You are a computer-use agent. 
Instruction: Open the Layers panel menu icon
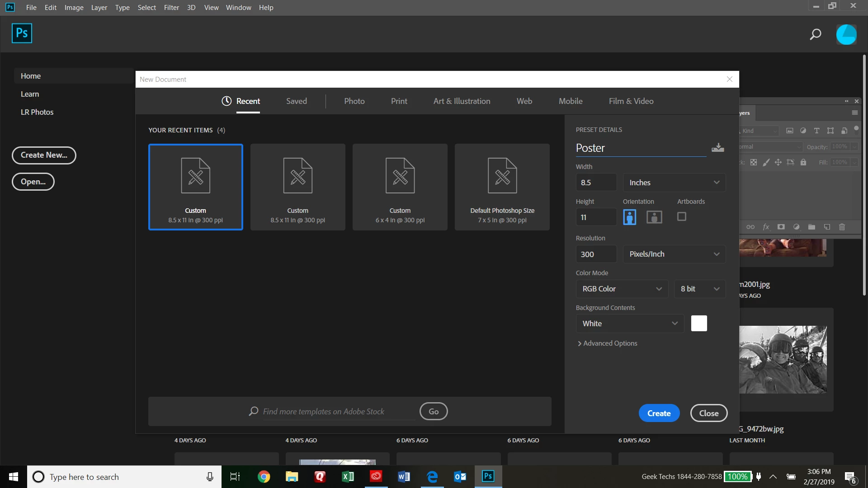tap(854, 113)
